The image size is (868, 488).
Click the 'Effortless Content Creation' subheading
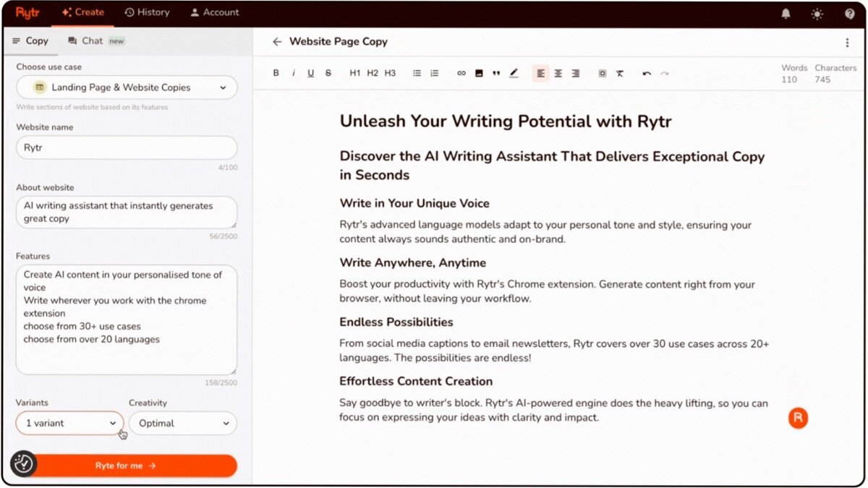[x=416, y=381]
